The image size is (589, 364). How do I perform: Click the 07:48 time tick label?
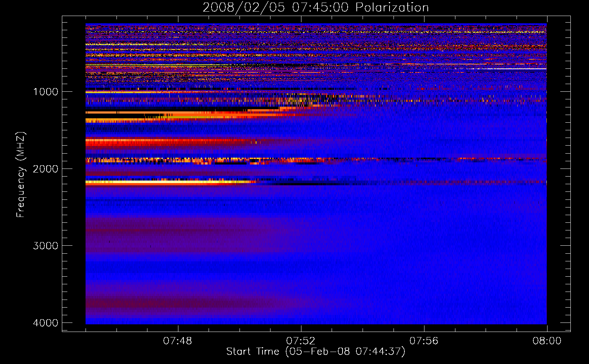[x=178, y=341]
